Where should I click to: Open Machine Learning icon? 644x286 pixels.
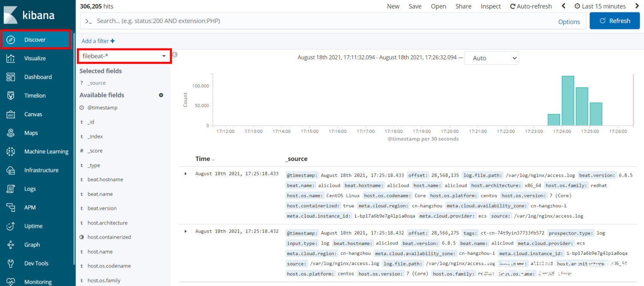click(11, 152)
